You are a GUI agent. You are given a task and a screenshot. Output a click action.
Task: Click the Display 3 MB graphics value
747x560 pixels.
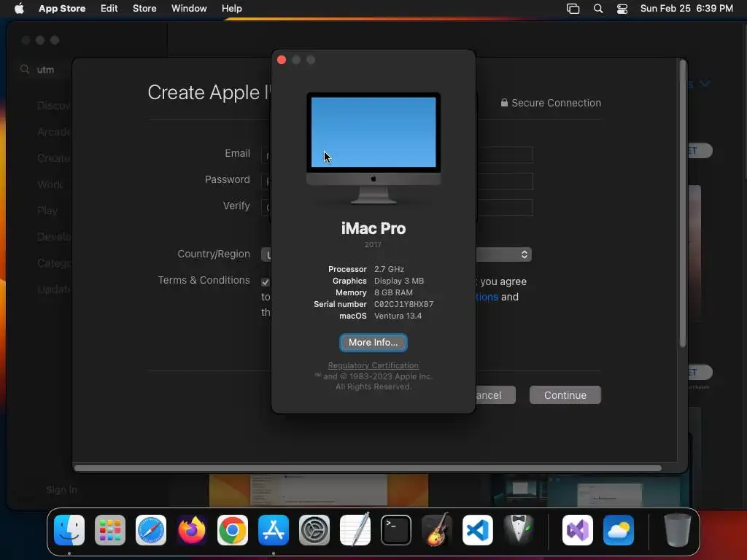click(x=399, y=281)
